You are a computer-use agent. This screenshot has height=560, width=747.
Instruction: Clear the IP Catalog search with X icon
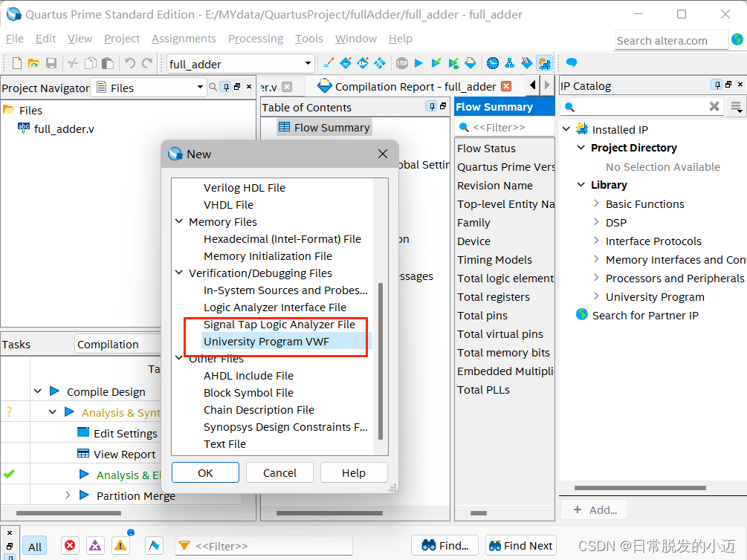pos(714,106)
